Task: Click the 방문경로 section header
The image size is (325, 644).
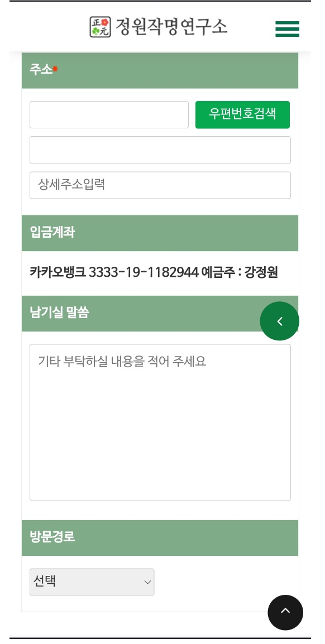Action: [160, 537]
